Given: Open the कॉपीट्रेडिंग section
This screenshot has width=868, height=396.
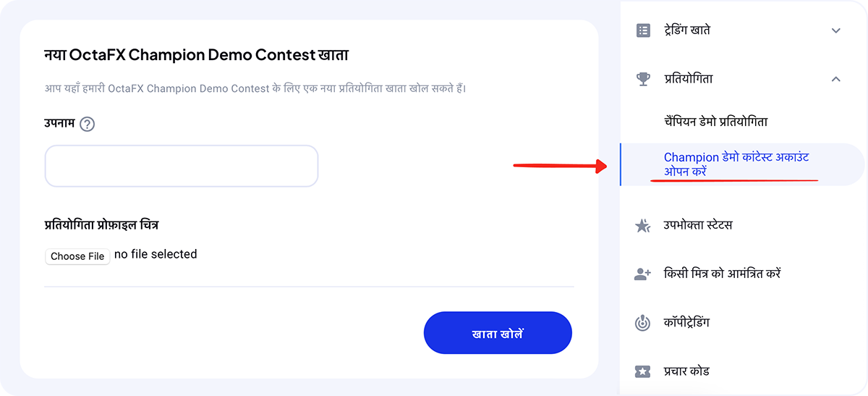Looking at the screenshot, I should coord(686,322).
